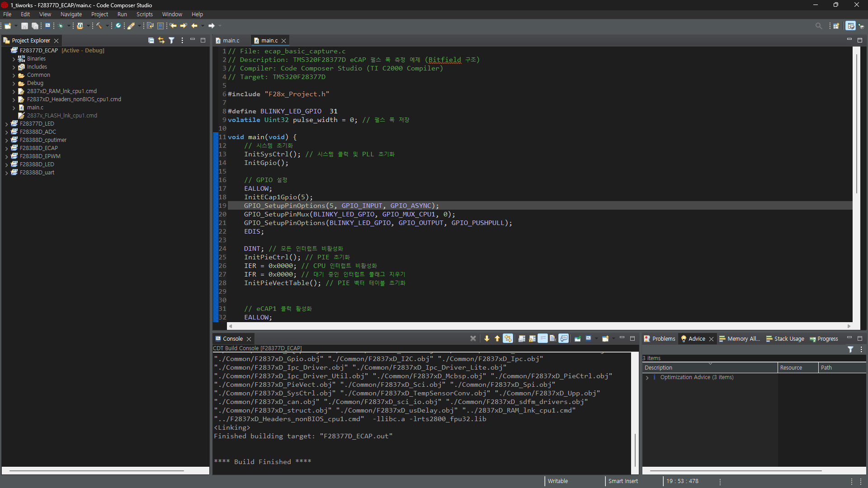Click the Build hammer icon
The image size is (868, 488).
[x=99, y=26]
